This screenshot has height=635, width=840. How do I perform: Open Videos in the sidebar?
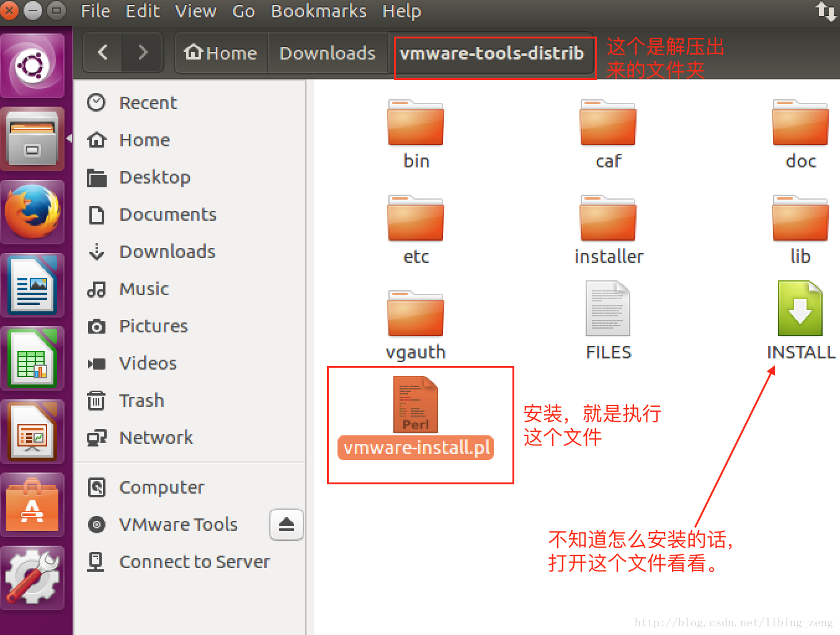pos(190,363)
